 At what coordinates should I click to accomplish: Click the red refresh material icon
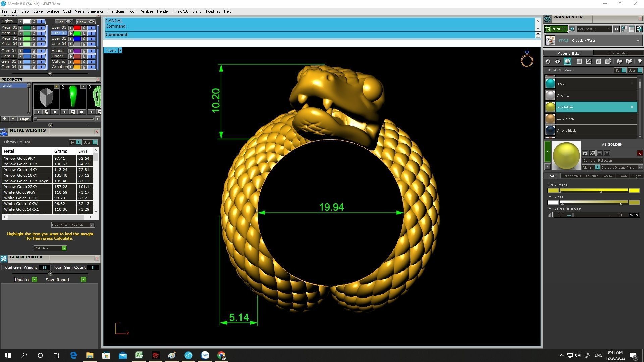coord(640,153)
